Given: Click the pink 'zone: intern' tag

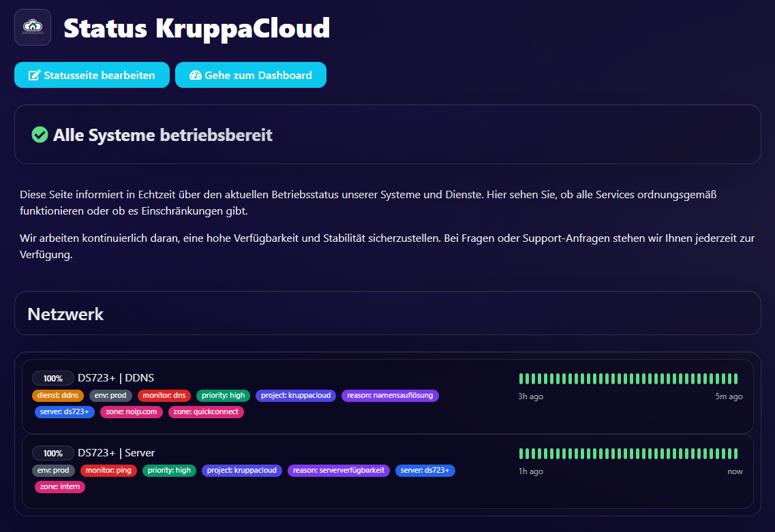Looking at the screenshot, I should pos(59,486).
